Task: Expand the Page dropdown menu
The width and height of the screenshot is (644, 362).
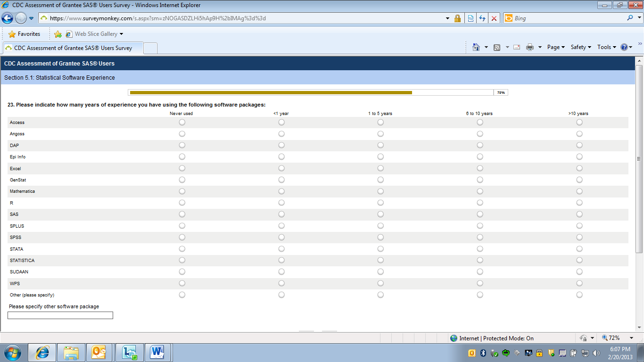Action: coord(556,47)
